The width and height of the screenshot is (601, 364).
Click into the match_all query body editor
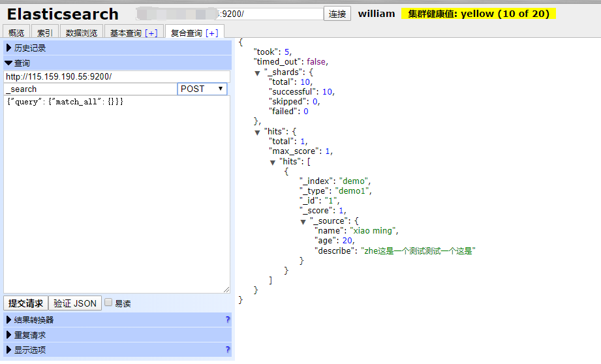(117, 194)
